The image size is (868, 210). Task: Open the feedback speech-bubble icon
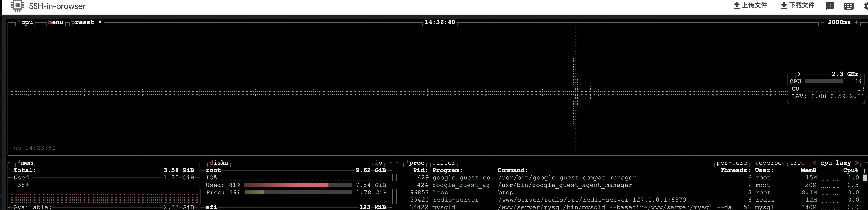(x=830, y=6)
